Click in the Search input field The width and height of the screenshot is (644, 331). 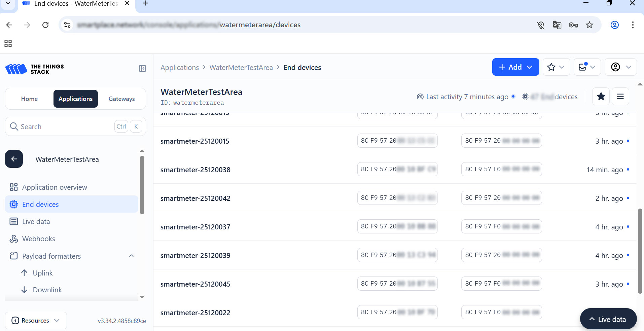tap(64, 127)
